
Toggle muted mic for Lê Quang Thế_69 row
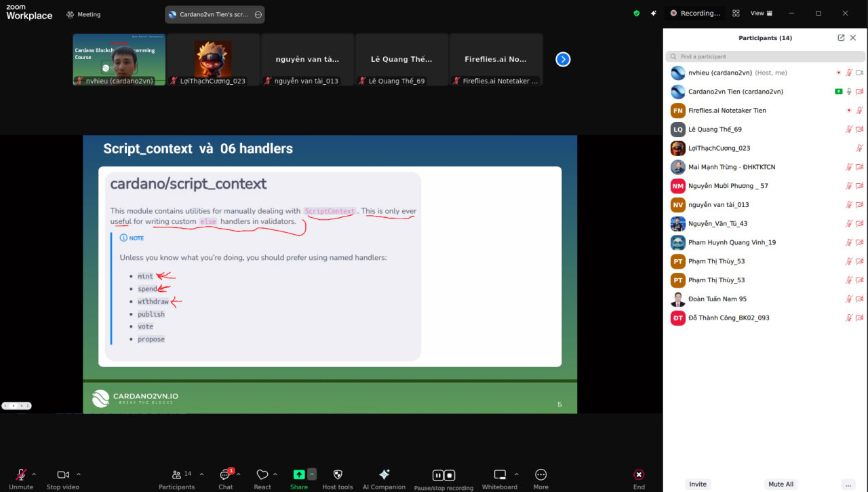point(848,129)
